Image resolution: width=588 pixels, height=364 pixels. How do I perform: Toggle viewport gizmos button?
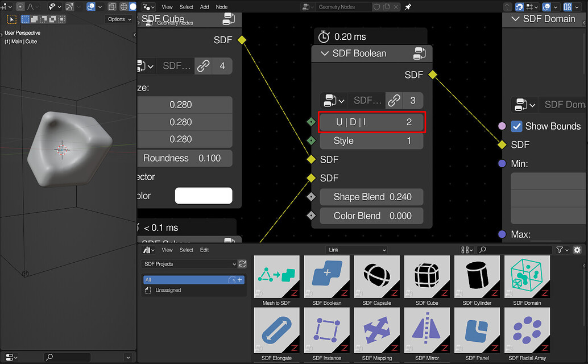point(69,7)
